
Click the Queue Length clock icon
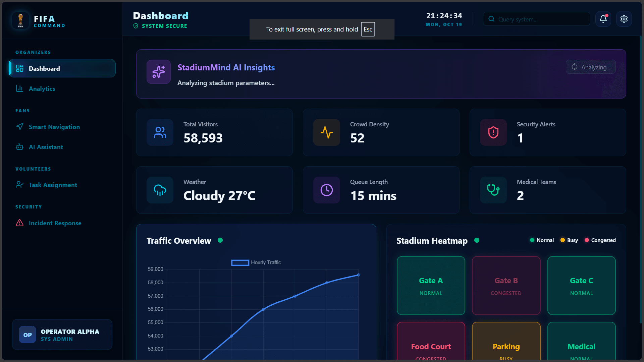click(x=327, y=190)
